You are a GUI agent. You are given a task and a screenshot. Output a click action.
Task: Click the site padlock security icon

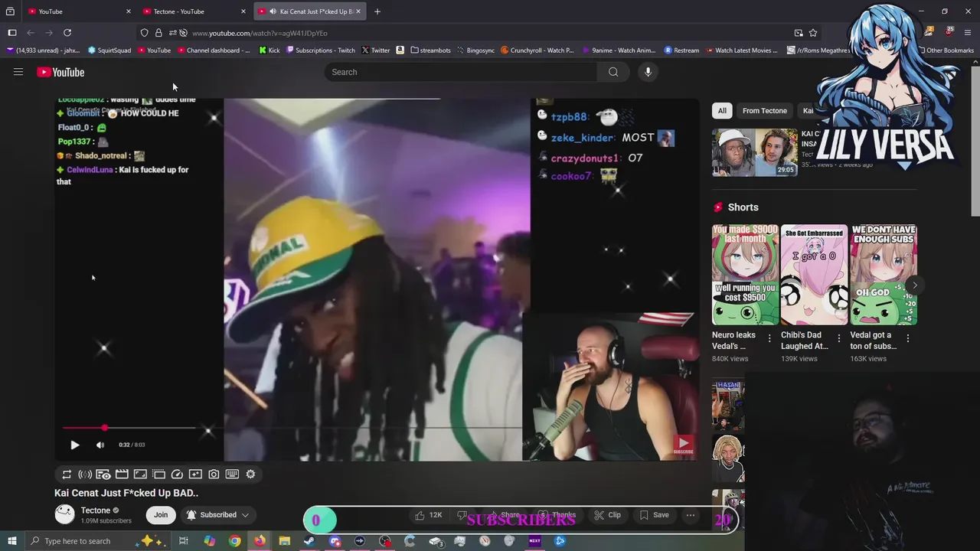coord(158,33)
